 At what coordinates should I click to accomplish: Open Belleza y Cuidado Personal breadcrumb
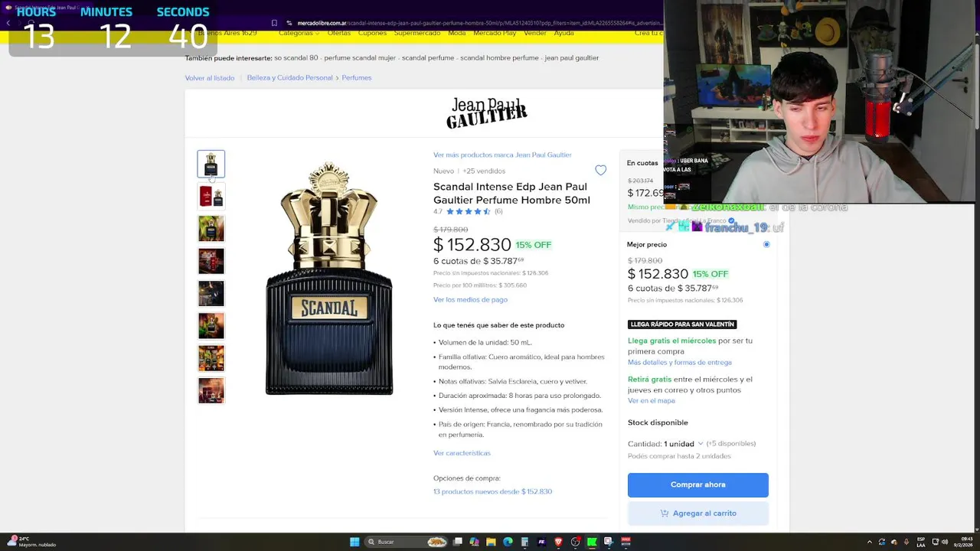click(289, 78)
